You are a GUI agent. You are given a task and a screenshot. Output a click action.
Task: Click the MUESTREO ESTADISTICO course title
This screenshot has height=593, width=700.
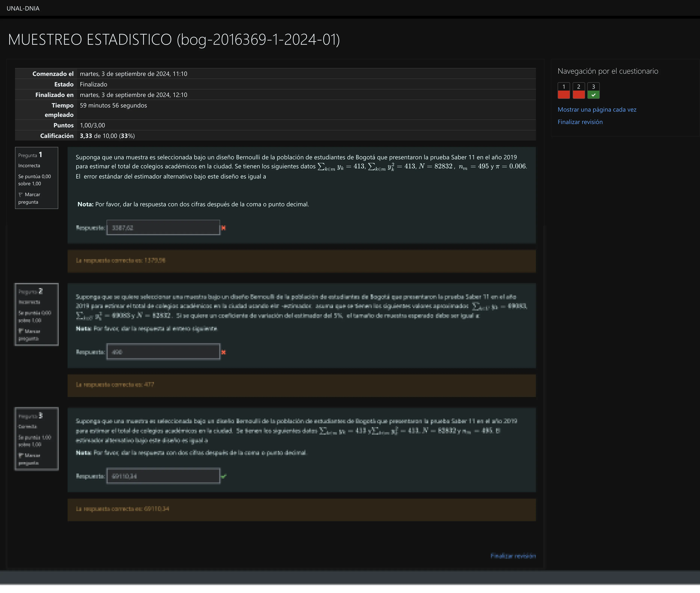click(174, 39)
